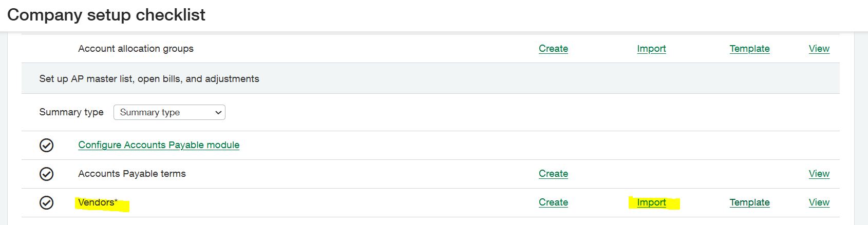This screenshot has height=225, width=868.
Task: Click Create for Accounts Payable terms
Action: pos(553,174)
